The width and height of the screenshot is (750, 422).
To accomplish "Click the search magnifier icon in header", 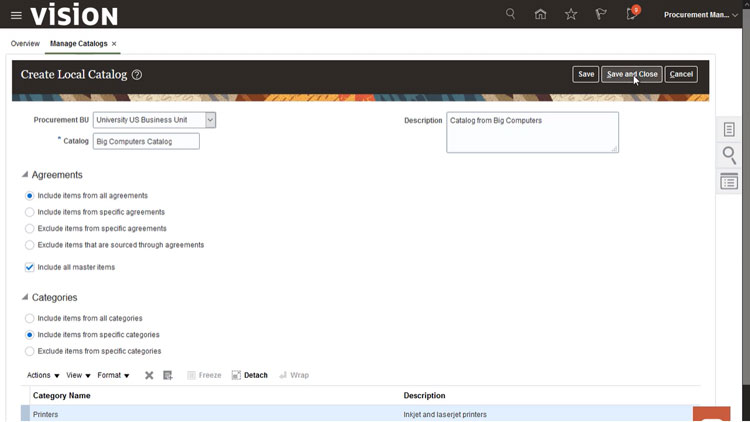I will click(511, 14).
